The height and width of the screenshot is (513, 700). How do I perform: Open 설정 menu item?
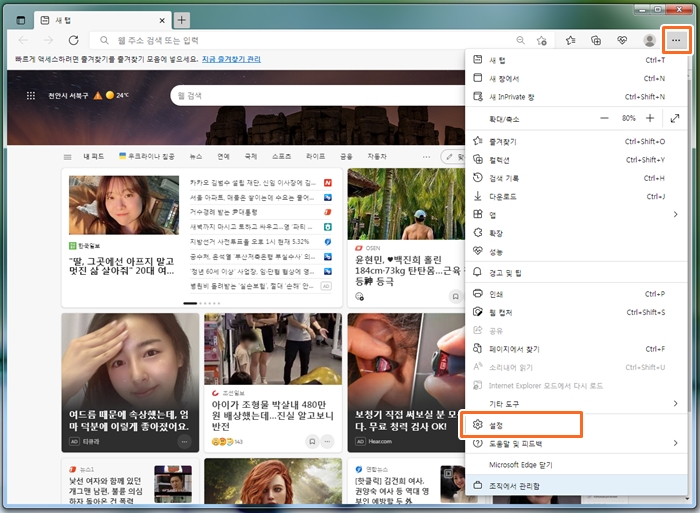coord(576,425)
